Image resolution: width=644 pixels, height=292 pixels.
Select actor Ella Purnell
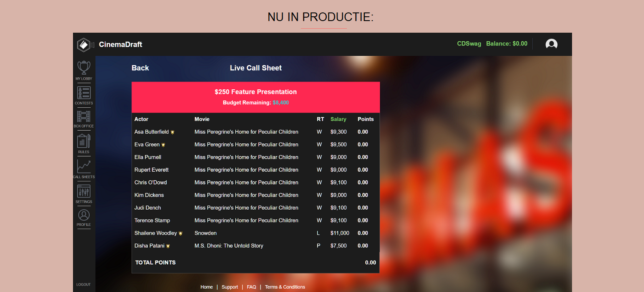pos(148,157)
